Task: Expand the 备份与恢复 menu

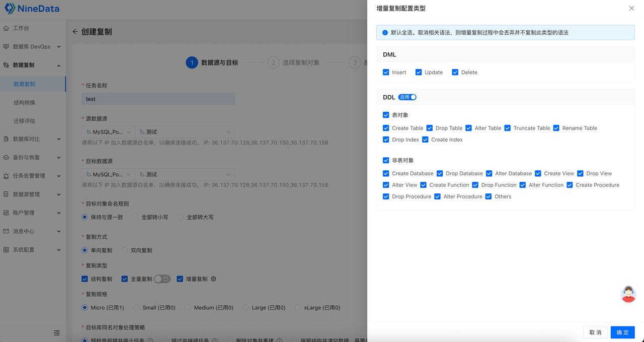Action: point(59,158)
